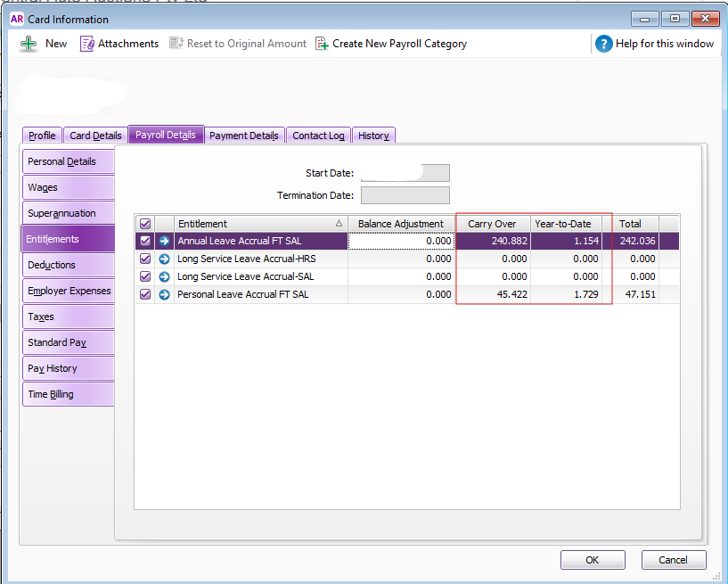The height and width of the screenshot is (584, 728).
Task: Open detail arrow for Long Service Leave Accrual-SAL
Action: tap(164, 276)
